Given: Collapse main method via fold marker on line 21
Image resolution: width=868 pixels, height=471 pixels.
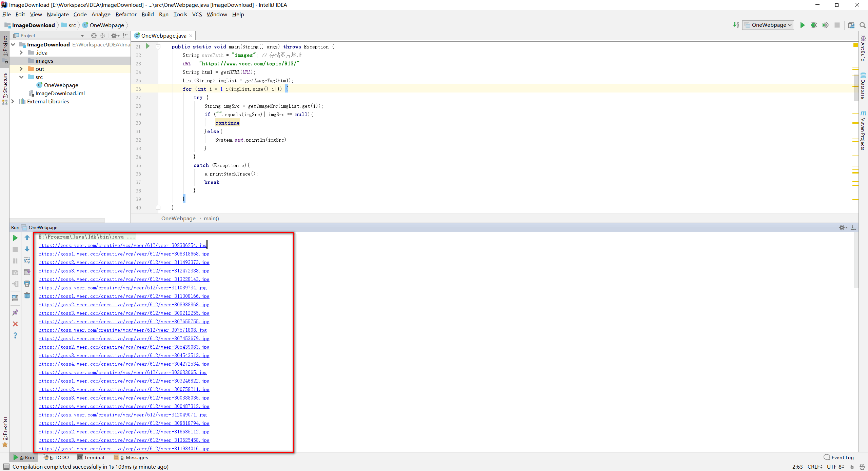Looking at the screenshot, I should (x=158, y=46).
